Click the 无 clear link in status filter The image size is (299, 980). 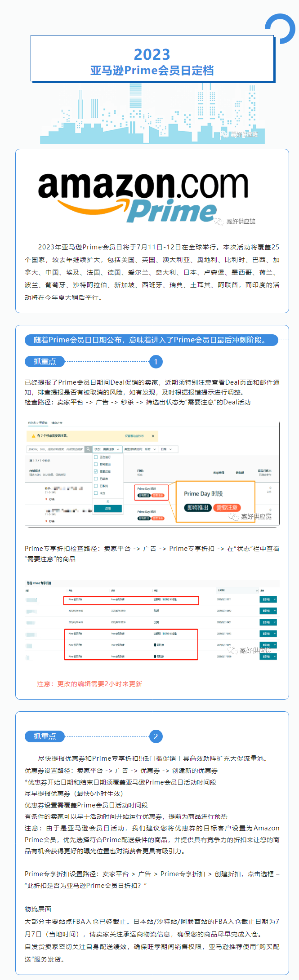(108, 501)
